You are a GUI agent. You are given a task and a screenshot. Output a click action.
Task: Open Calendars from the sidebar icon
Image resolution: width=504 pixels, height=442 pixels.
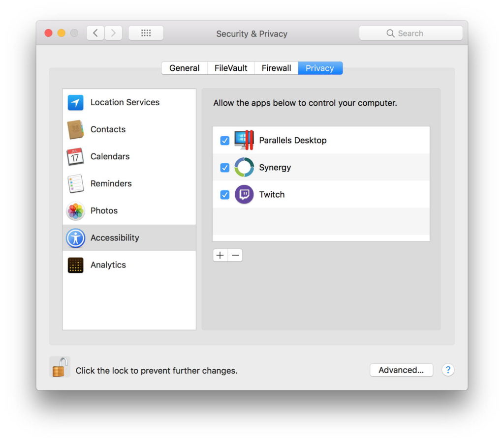[x=75, y=157]
